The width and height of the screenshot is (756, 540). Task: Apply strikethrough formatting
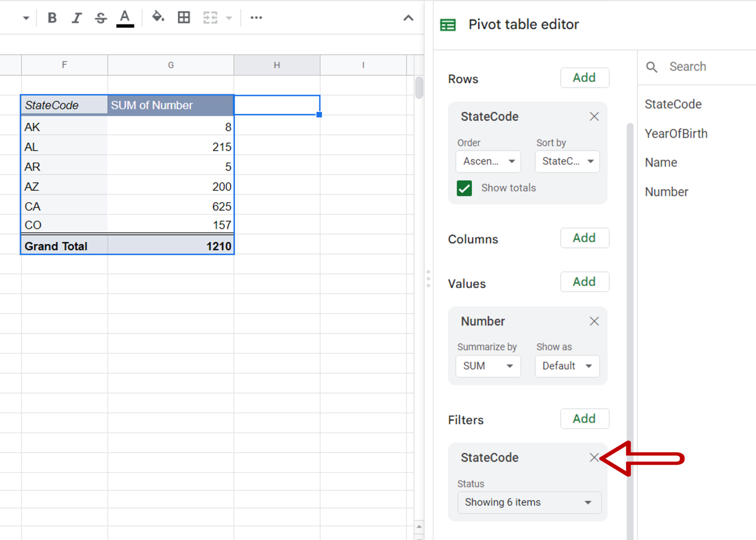tap(100, 17)
